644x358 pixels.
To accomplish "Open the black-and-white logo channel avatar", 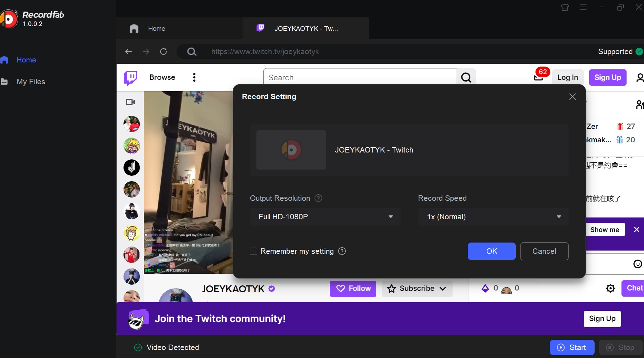I will 131,168.
